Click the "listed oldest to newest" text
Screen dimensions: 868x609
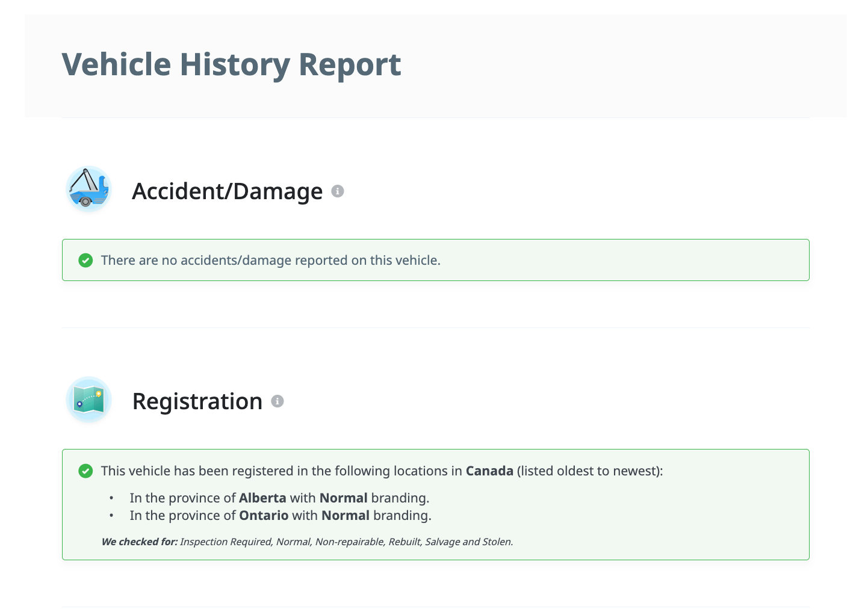coord(590,471)
